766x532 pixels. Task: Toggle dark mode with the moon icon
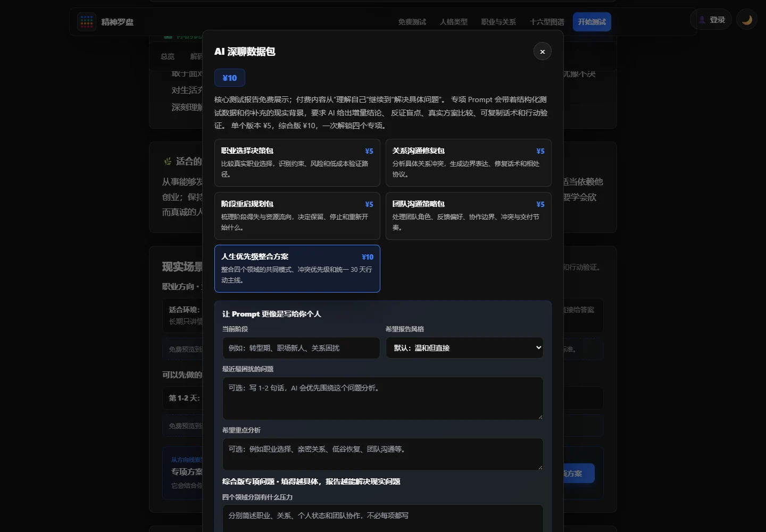(747, 20)
